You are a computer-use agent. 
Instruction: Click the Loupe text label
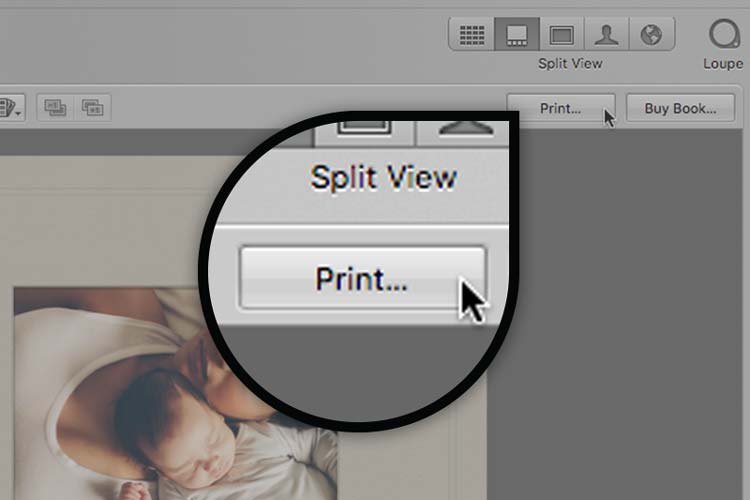click(x=722, y=63)
